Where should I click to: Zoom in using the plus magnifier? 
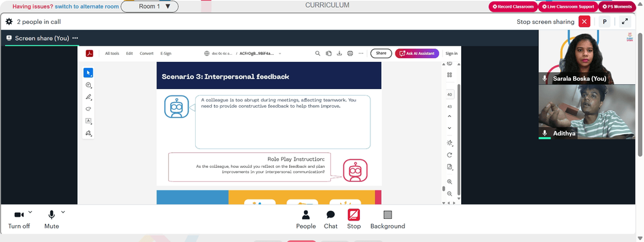(450, 182)
